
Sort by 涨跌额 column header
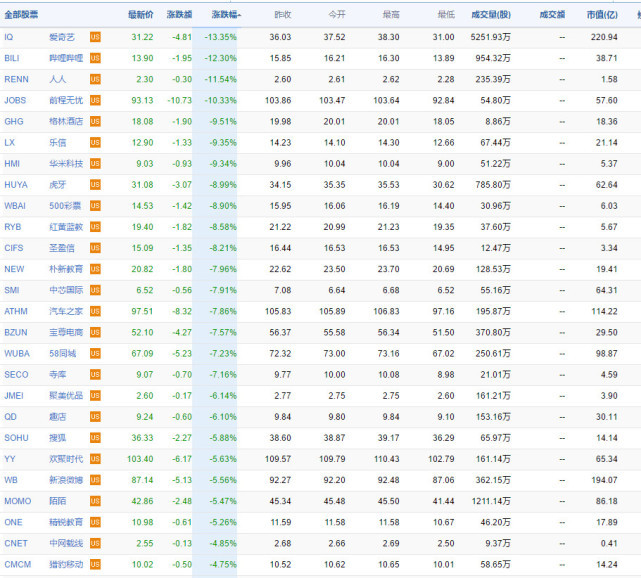click(179, 15)
